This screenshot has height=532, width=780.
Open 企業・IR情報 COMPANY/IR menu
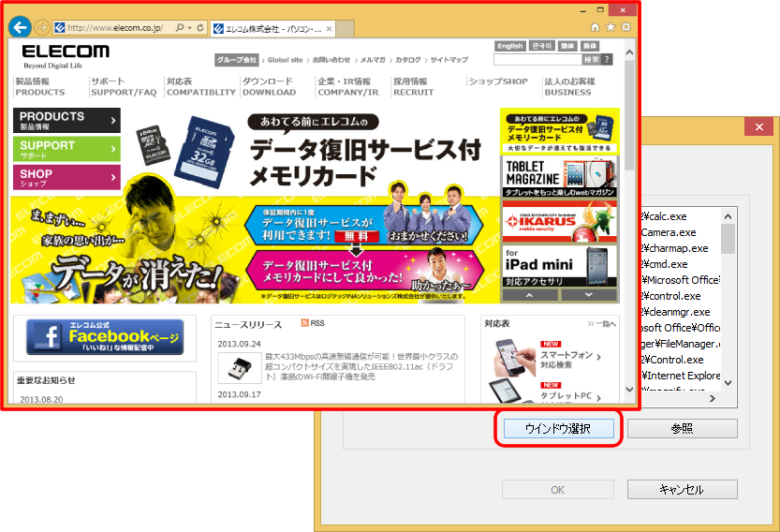(348, 86)
